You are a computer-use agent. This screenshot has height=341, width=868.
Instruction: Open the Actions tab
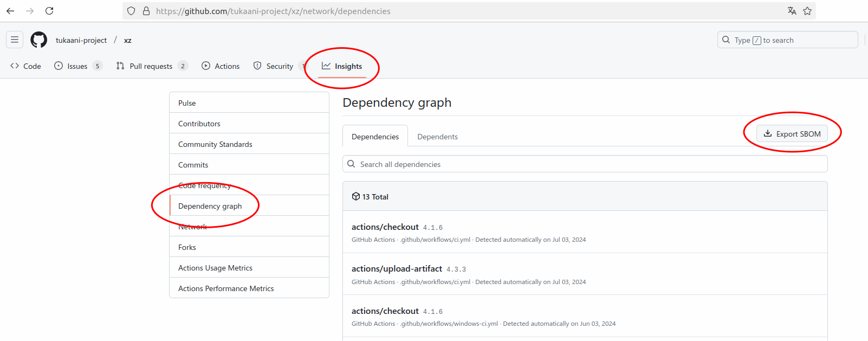221,66
